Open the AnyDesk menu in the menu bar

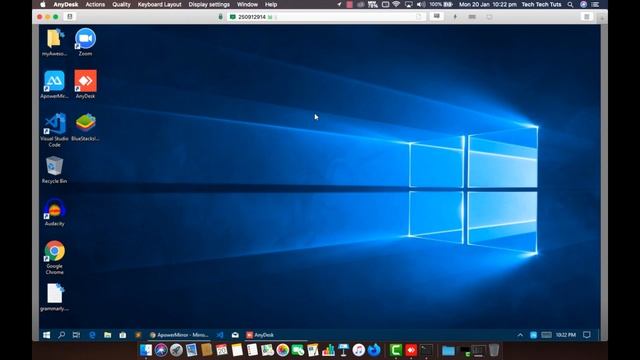point(66,4)
